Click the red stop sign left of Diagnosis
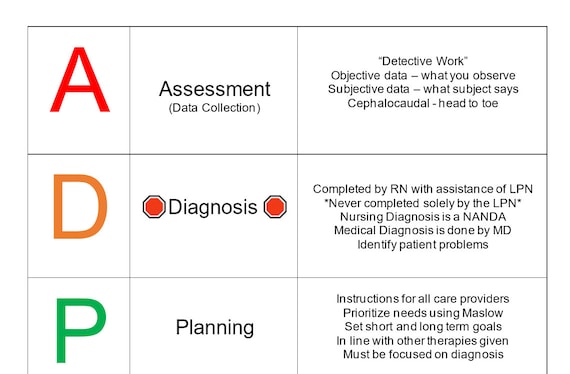 pos(154,207)
